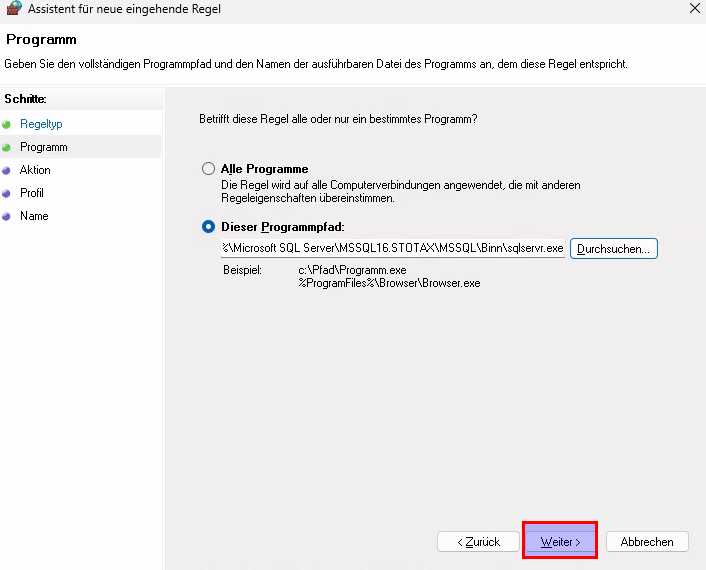Viewport: 706px width, 570px height.
Task: Close the new inbound rule wizard window
Action: (x=694, y=9)
